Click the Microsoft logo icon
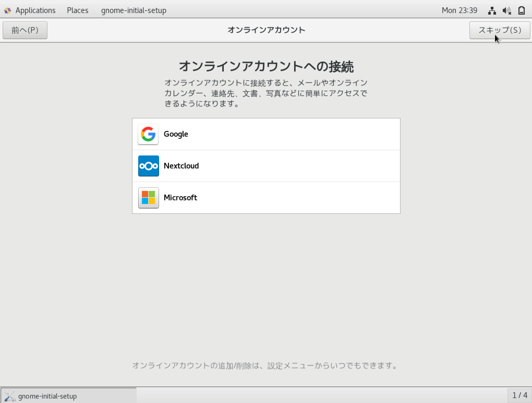The height and width of the screenshot is (403, 532). coord(148,198)
